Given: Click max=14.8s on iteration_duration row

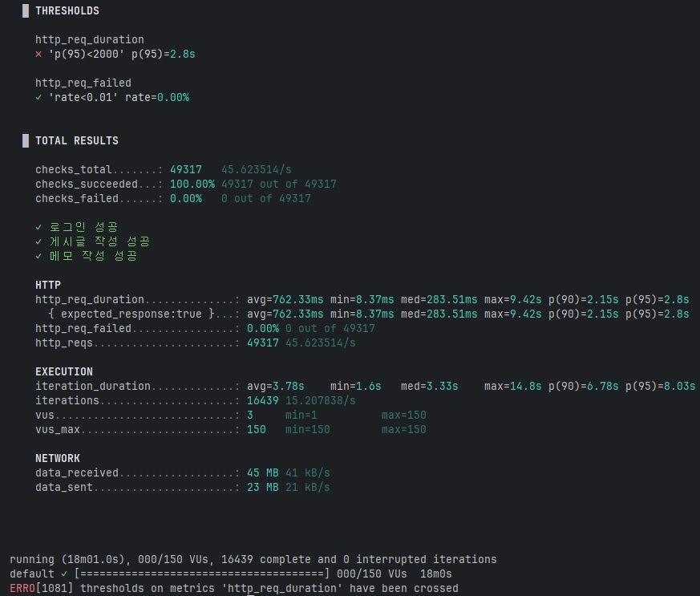Looking at the screenshot, I should pos(512,386).
